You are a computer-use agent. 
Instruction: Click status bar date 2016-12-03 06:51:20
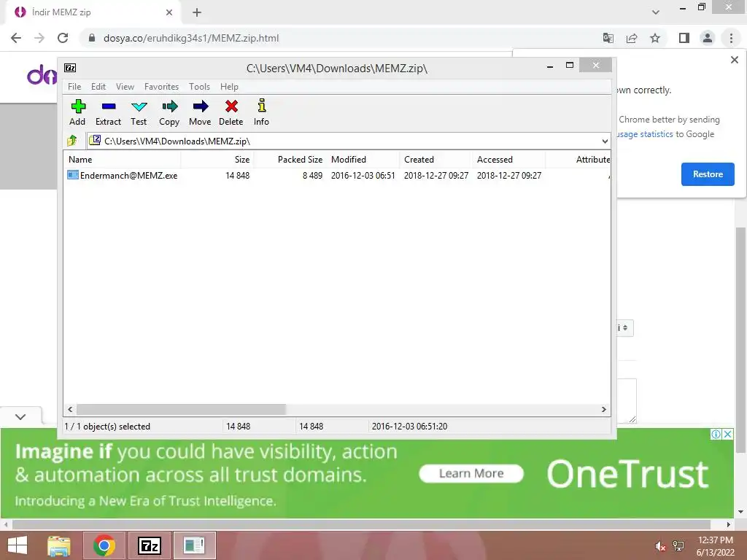[409, 426]
